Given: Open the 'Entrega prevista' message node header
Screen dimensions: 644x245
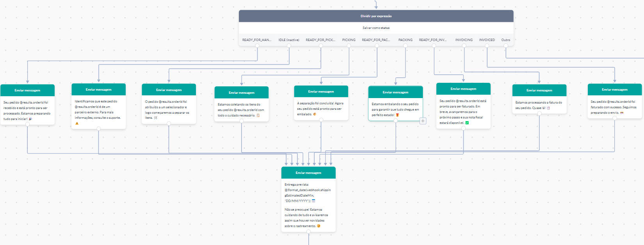Looking at the screenshot, I should tap(308, 173).
